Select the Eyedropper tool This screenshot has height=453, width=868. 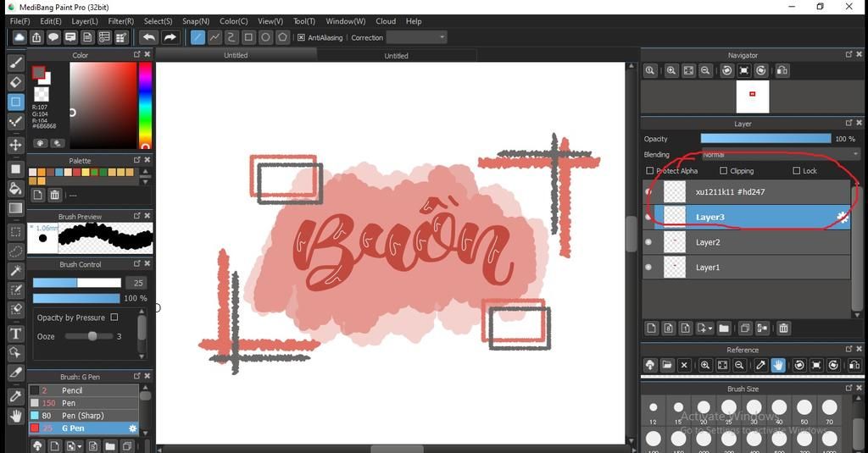tap(15, 396)
